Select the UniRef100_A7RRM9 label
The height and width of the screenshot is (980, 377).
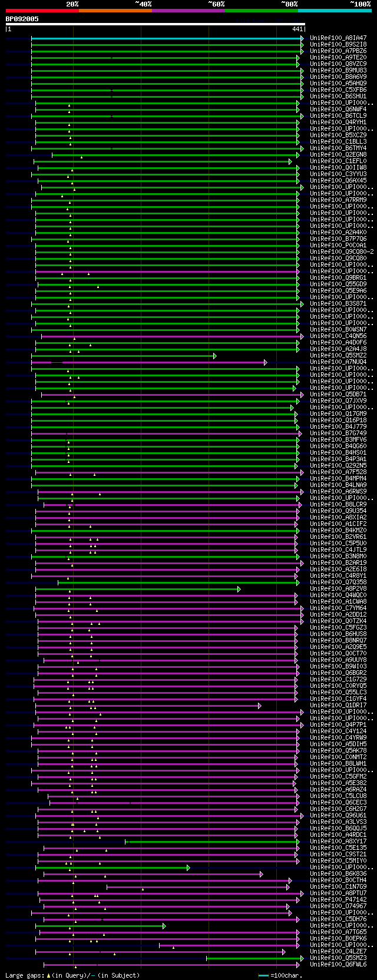coord(338,200)
